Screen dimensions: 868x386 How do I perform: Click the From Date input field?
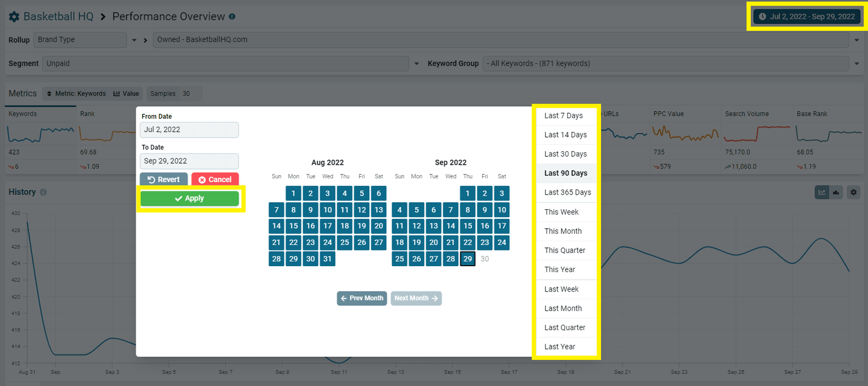point(189,130)
